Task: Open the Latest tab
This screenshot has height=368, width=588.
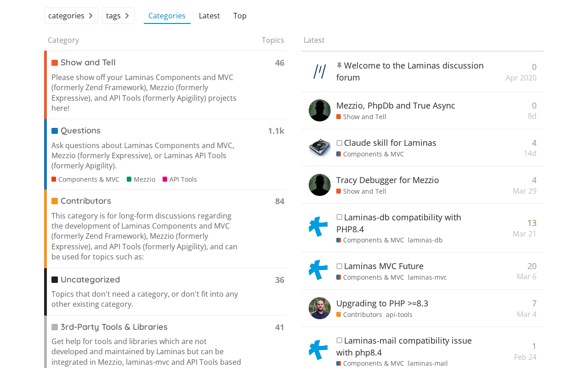Action: tap(209, 16)
